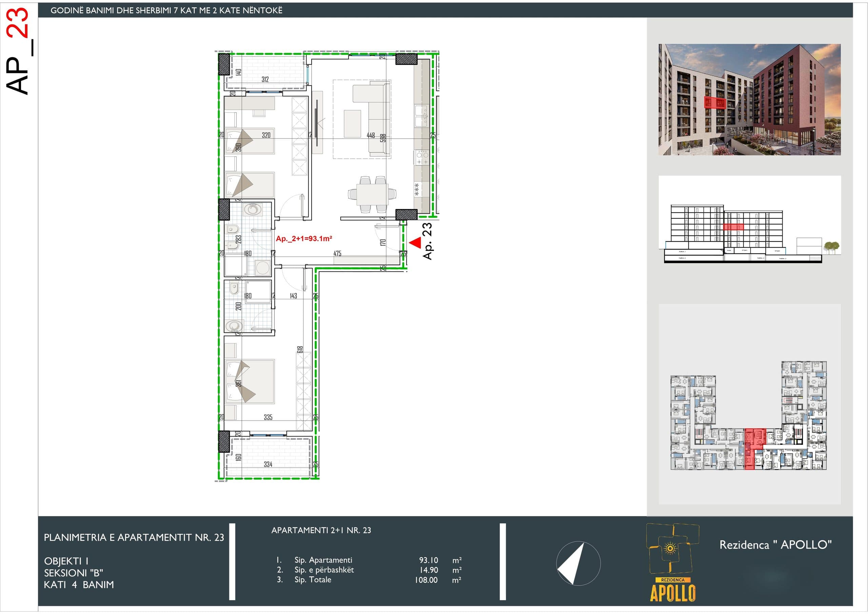Click the coffee table beside the sofa

pos(352,123)
